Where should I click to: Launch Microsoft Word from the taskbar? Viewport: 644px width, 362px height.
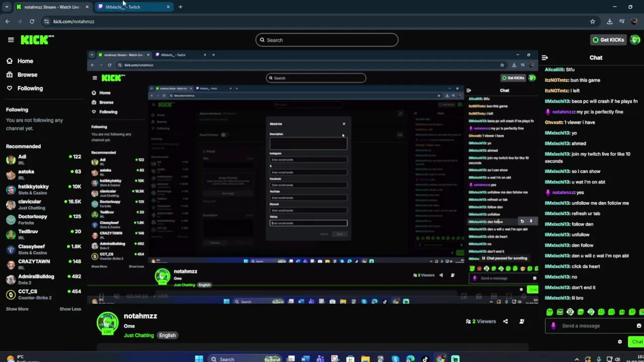[x=305, y=359]
